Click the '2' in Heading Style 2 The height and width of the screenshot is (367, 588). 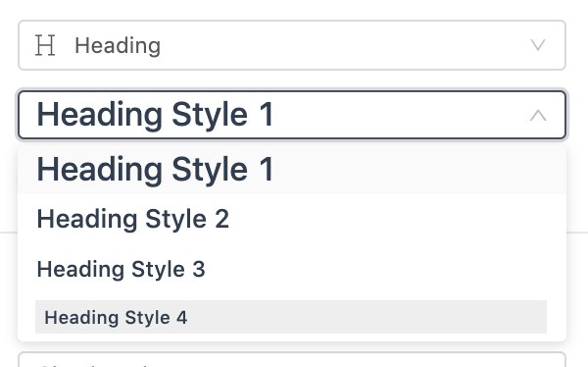coord(222,219)
